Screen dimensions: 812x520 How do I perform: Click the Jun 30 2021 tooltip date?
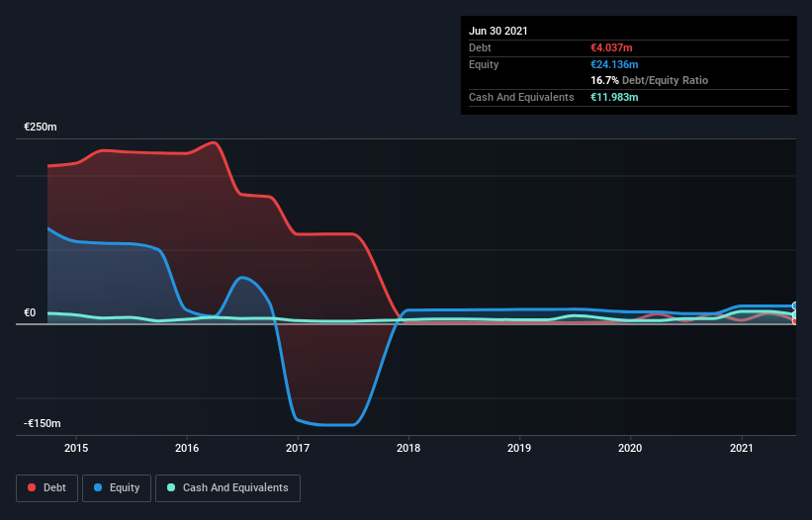(x=498, y=31)
